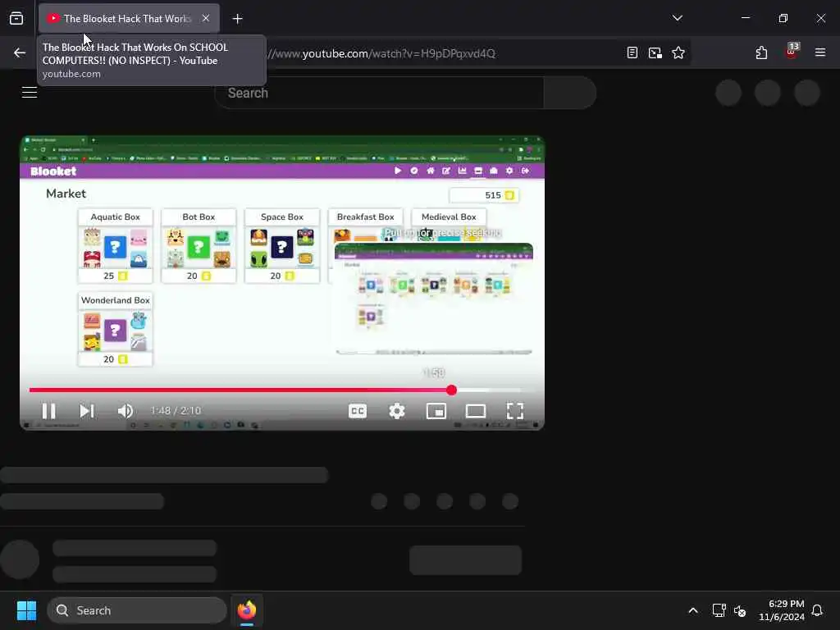Switch to theater mode
This screenshot has height=630, width=840.
pyautogui.click(x=476, y=411)
